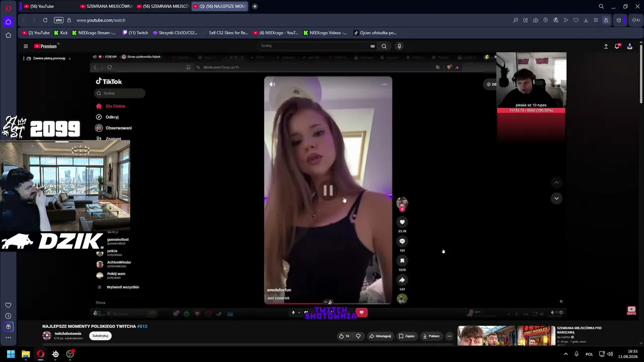Viewport: 644px width, 362px height.
Task: Open File Explorer from taskbar
Action: 26,354
